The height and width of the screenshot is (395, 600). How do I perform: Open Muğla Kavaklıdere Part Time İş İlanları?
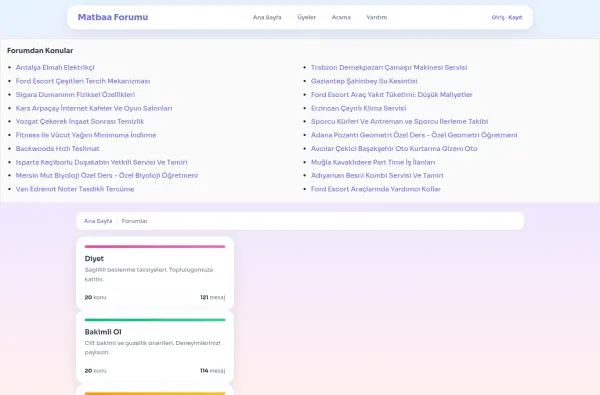(x=373, y=162)
